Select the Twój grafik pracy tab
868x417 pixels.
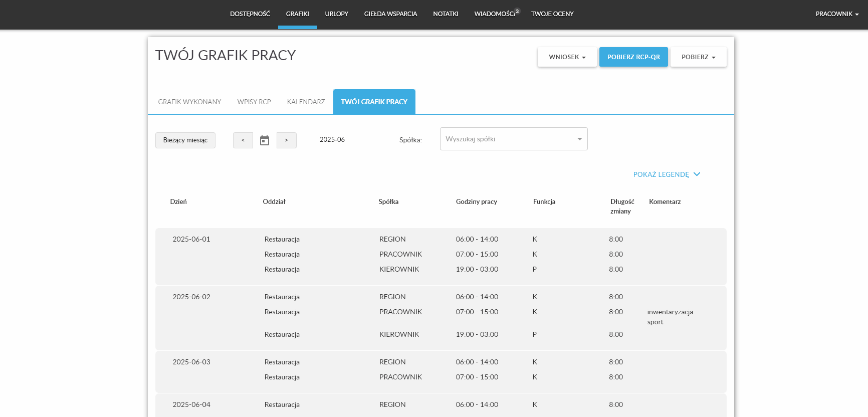[x=374, y=102]
